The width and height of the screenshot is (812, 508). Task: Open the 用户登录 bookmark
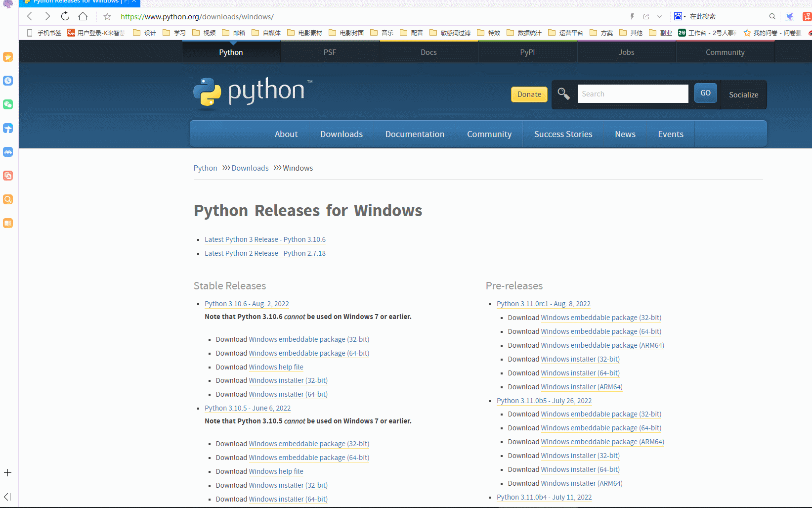click(96, 33)
